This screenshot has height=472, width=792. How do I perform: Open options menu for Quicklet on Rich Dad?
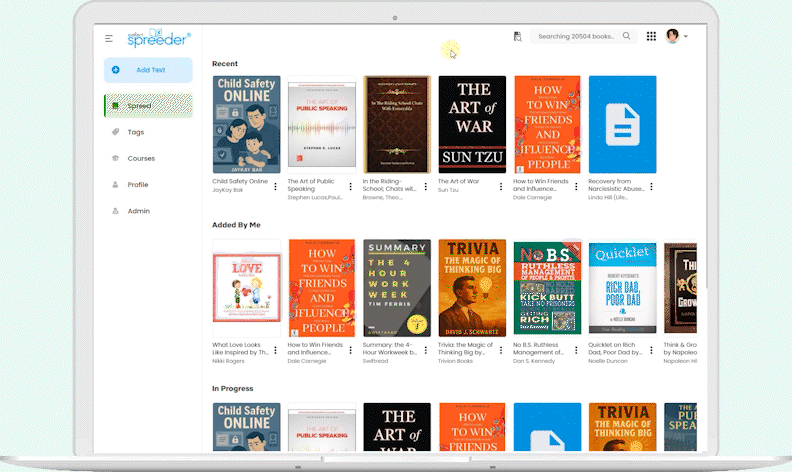652,350
